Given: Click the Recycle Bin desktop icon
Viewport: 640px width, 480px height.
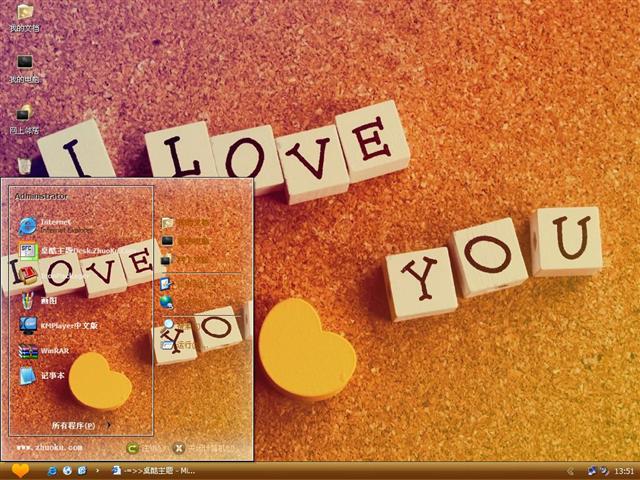Looking at the screenshot, I should click(25, 162).
